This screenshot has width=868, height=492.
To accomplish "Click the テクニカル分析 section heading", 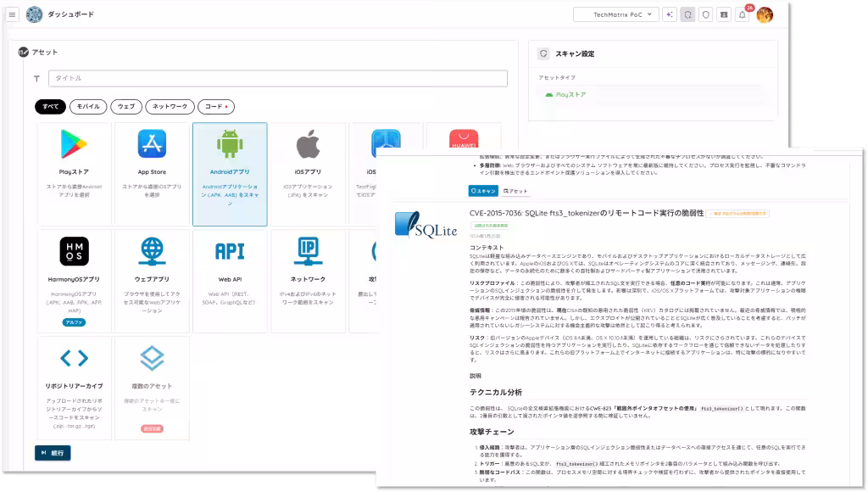I will click(x=495, y=392).
